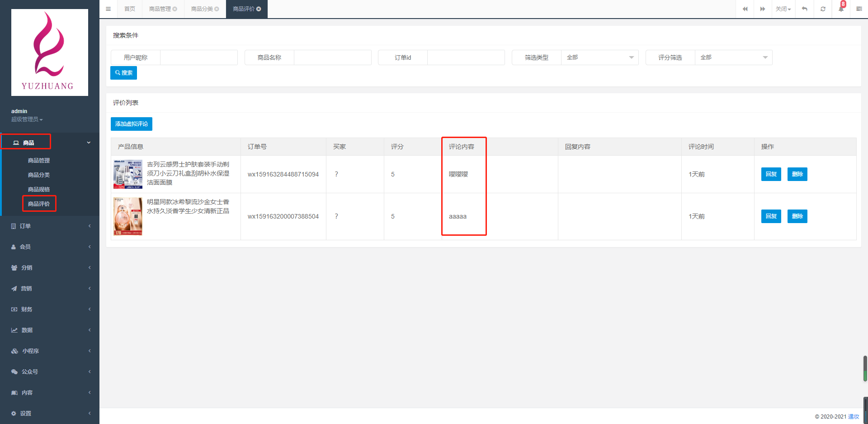Expand the 内容 sidebar menu
The height and width of the screenshot is (424, 868).
pos(50,392)
